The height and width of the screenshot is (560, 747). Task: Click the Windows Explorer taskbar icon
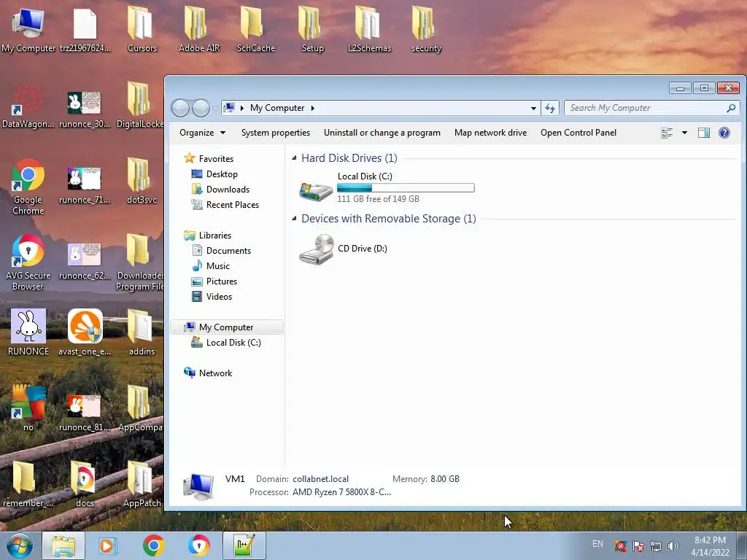click(63, 545)
